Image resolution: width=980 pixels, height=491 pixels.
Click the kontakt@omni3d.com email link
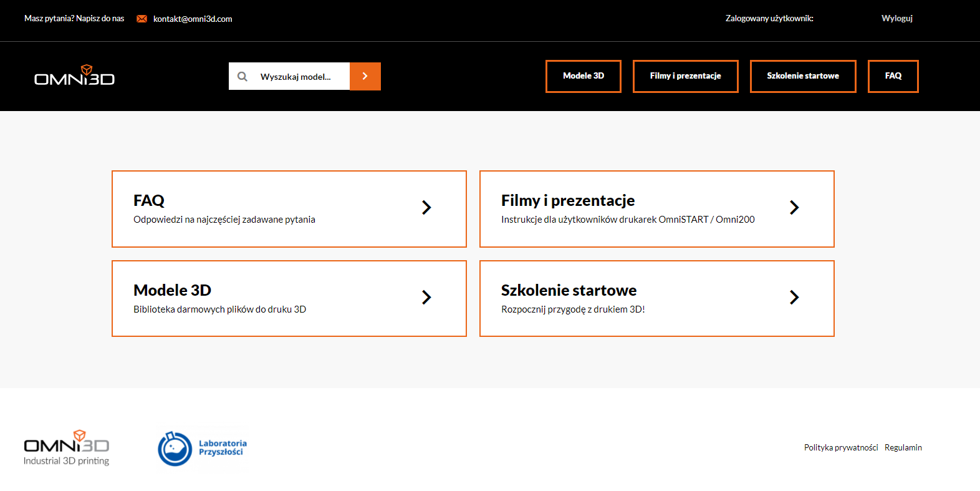[x=193, y=19]
